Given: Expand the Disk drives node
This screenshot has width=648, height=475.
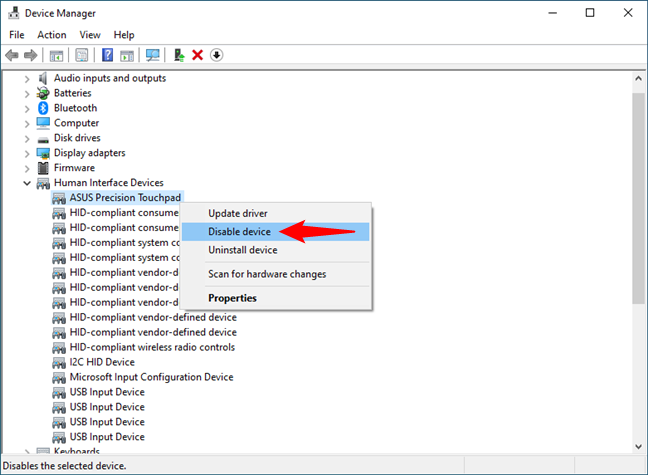Looking at the screenshot, I should click(x=27, y=138).
